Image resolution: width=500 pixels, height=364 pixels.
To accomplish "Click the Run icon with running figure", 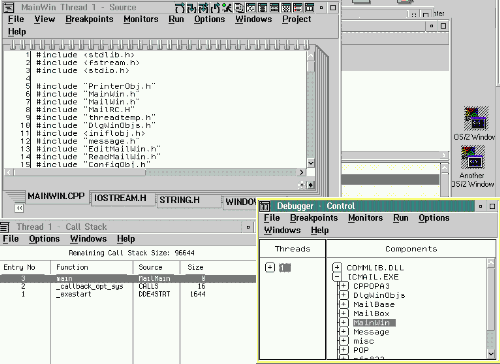I will tap(227, 7).
